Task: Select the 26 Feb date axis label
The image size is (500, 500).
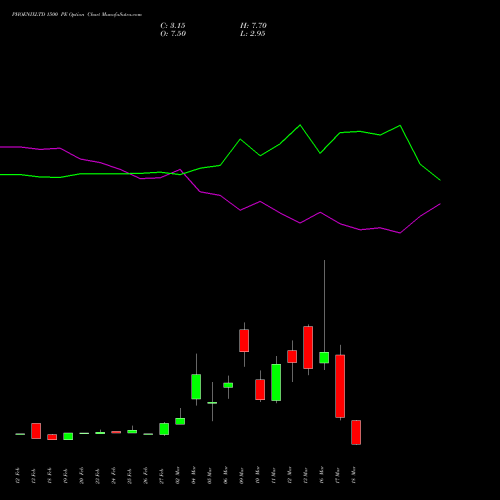Action: point(146,476)
